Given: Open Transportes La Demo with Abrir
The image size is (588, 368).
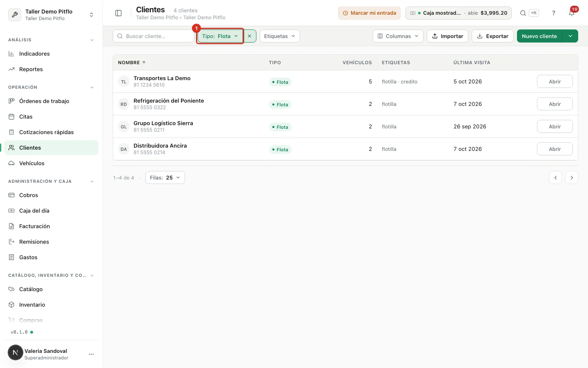Looking at the screenshot, I should pyautogui.click(x=555, y=81).
